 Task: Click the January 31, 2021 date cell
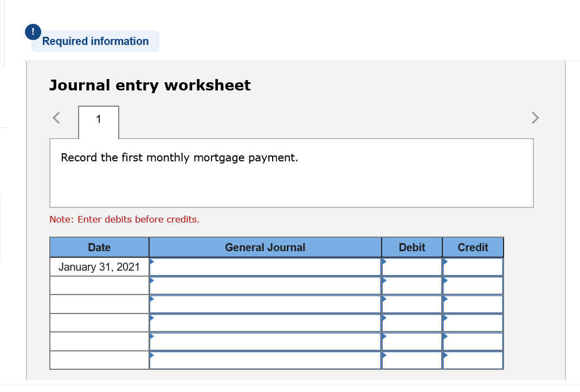click(99, 266)
